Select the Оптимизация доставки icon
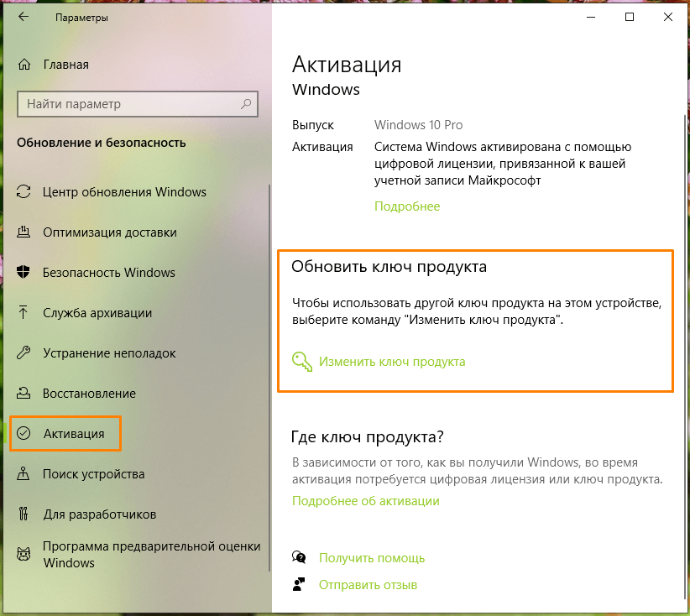This screenshot has height=616, width=690. click(x=24, y=232)
